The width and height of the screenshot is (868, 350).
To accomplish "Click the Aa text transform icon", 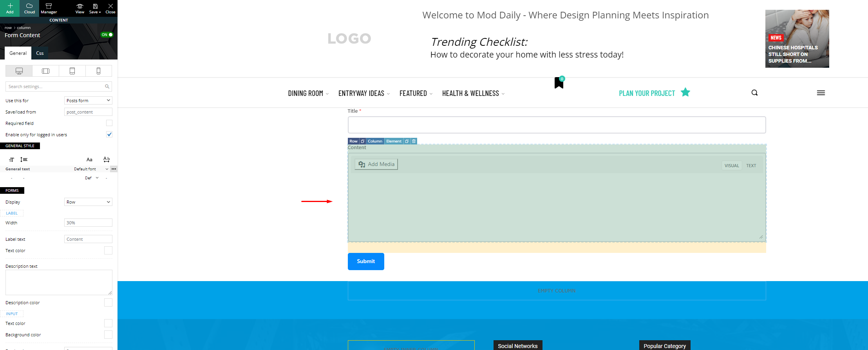I will [89, 160].
